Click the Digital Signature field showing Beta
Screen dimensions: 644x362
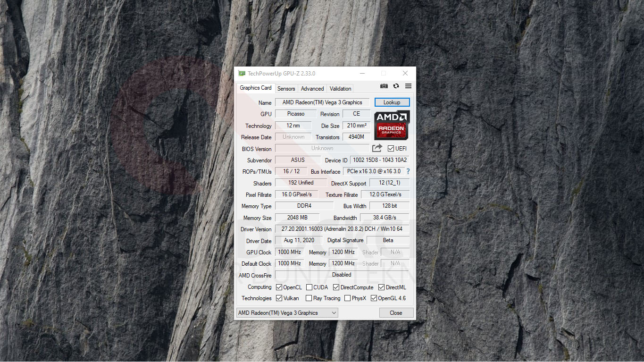coord(388,240)
